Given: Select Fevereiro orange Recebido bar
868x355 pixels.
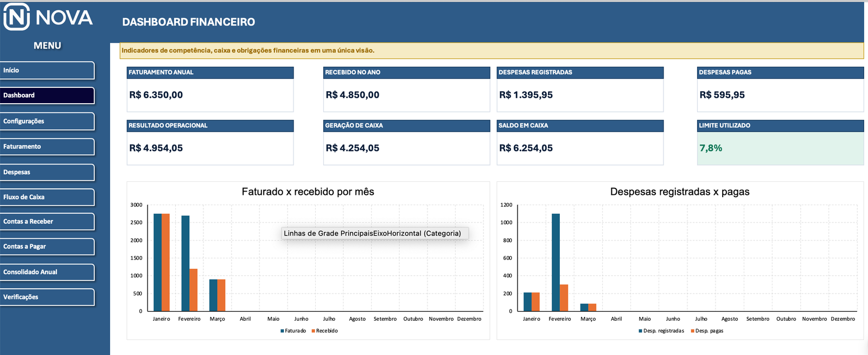Looking at the screenshot, I should 194,290.
